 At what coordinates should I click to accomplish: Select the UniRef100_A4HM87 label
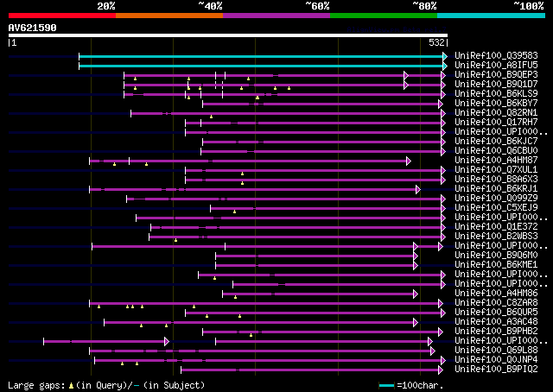pyautogui.click(x=496, y=161)
